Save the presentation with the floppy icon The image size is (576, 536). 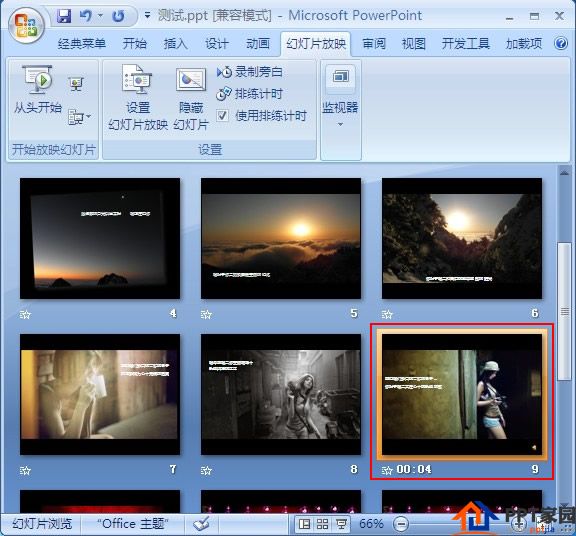tap(64, 16)
